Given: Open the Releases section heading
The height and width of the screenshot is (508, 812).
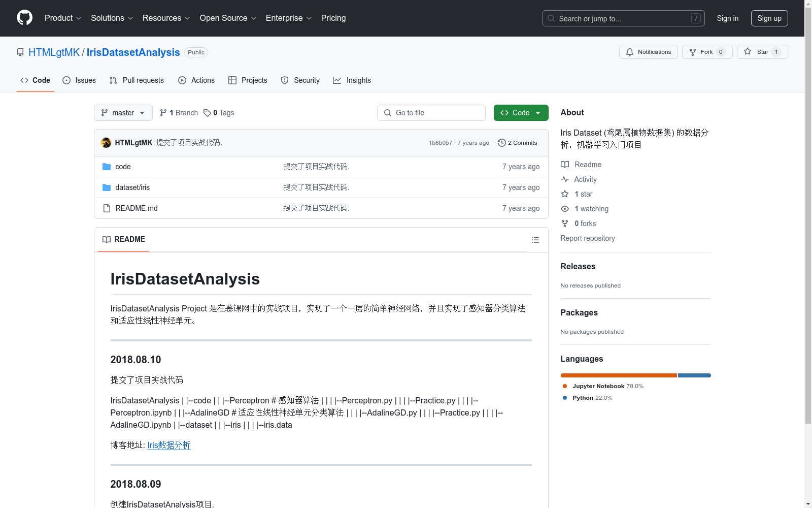Looking at the screenshot, I should 578,266.
